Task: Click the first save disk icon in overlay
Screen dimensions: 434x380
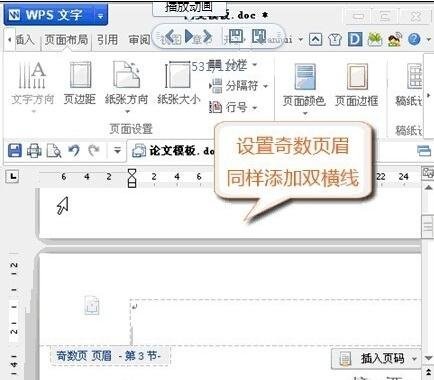Action: (236, 36)
